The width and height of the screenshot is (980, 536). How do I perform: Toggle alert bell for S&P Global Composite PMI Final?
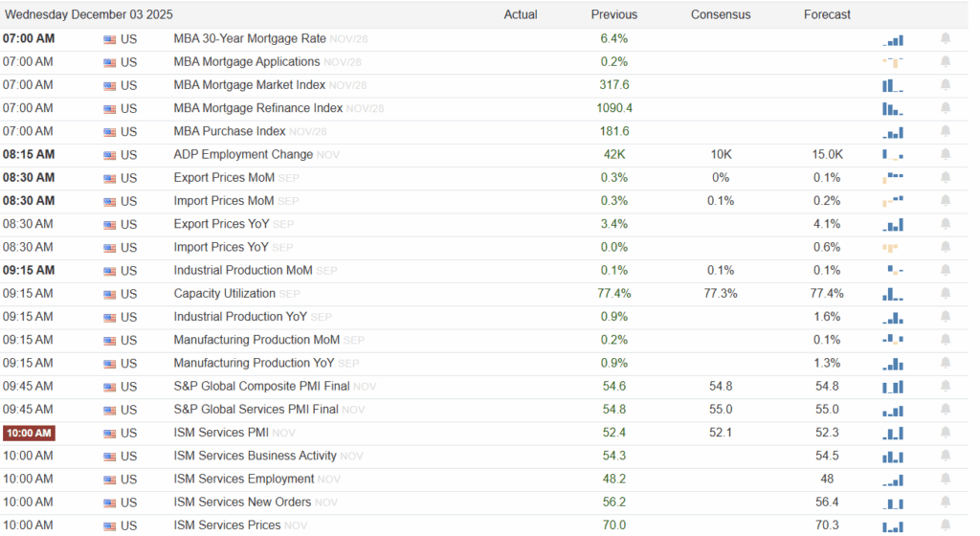pos(946,387)
